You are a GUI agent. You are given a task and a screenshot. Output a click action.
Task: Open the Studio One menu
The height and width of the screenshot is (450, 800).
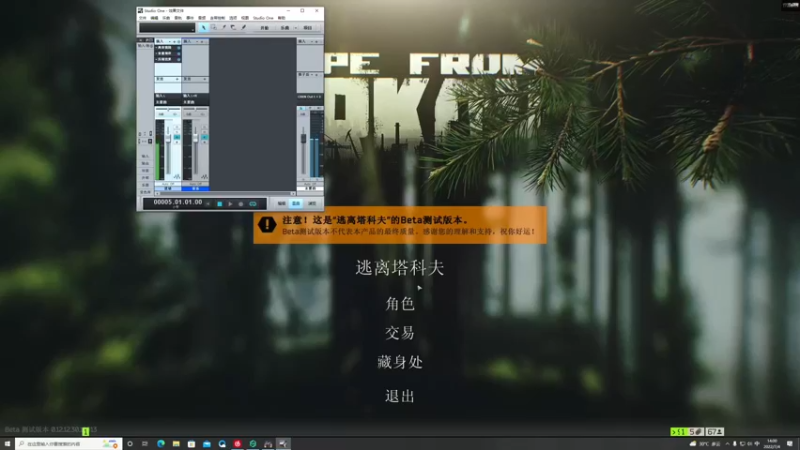tap(263, 18)
